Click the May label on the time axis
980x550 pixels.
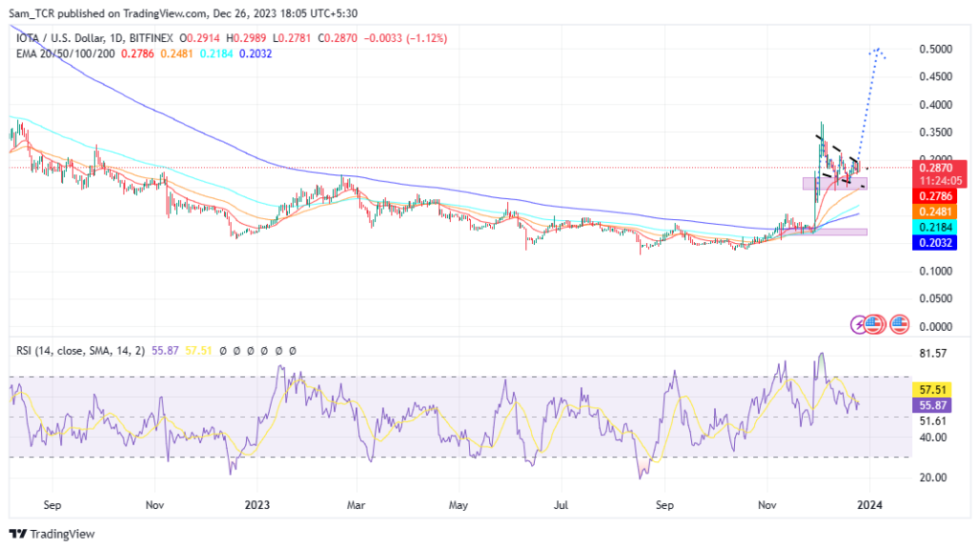tap(458, 505)
